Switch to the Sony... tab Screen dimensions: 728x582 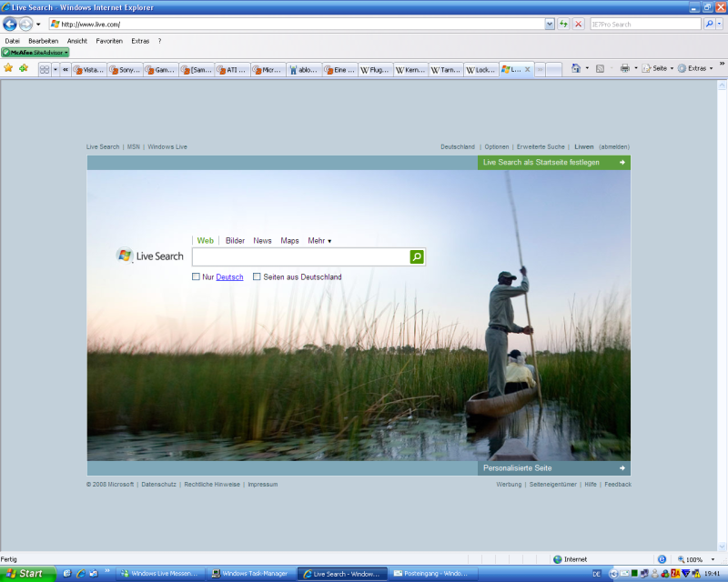(126, 70)
